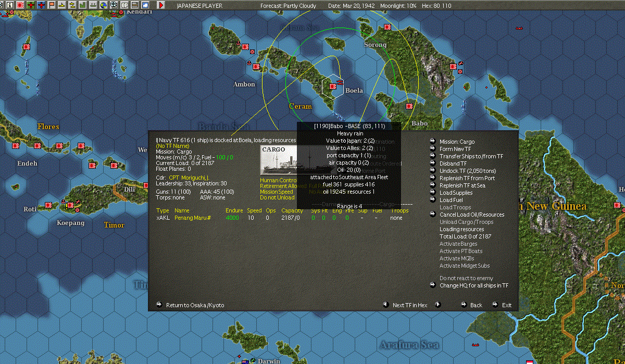The image size is (625, 364).
Task: Select the red plane on blue background icon
Action: pos(41,5)
